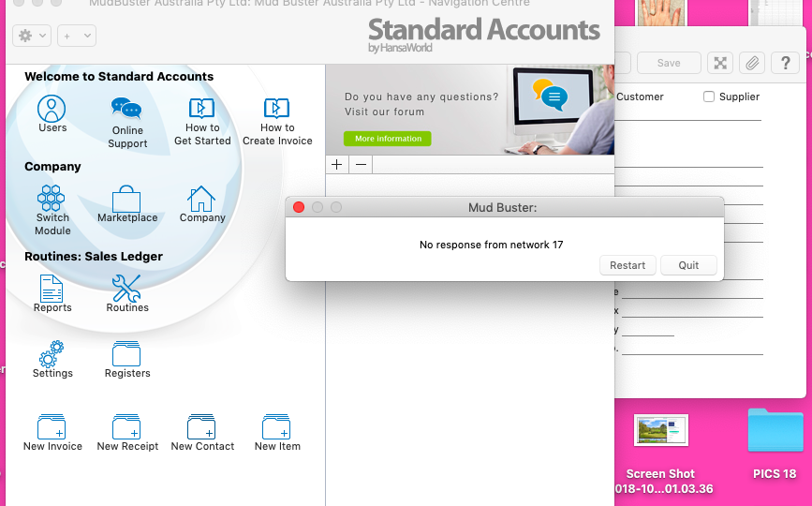
Task: Select 'No response from network 17' text
Action: tap(491, 245)
